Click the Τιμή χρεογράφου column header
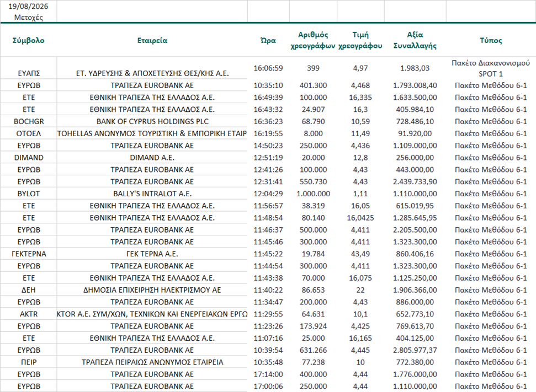This screenshot has height=392, width=536. pyautogui.click(x=360, y=40)
